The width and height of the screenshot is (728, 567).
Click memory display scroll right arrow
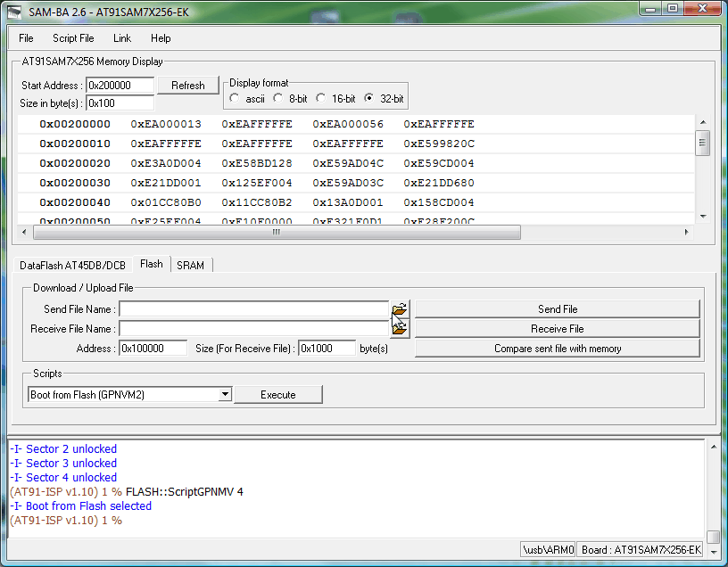click(687, 232)
